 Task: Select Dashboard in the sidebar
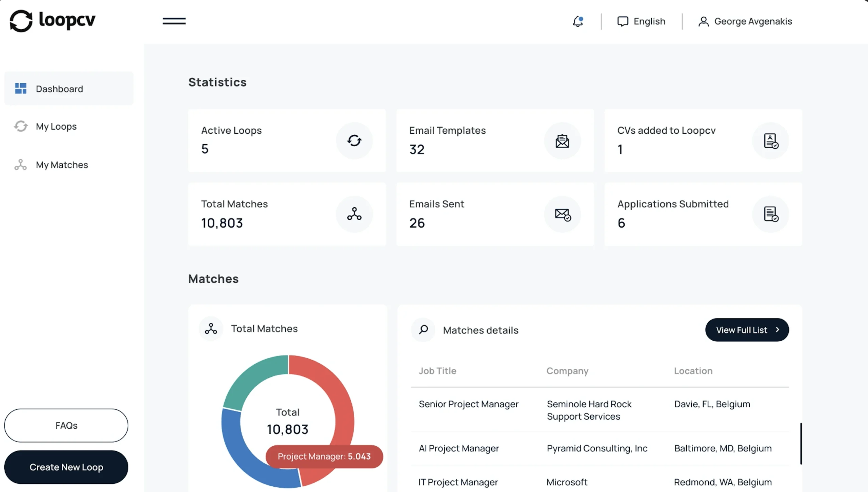click(x=69, y=89)
